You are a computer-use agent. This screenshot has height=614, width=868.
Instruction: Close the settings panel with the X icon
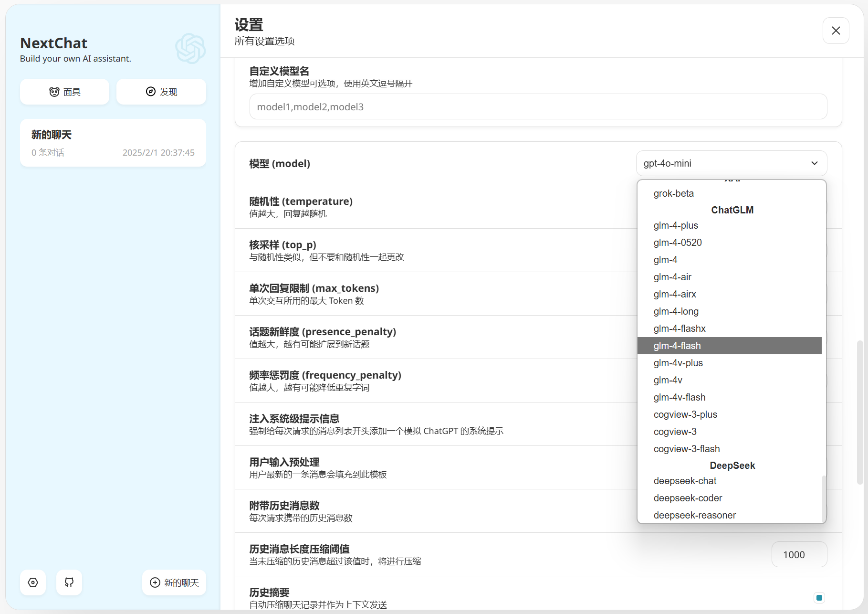[836, 31]
